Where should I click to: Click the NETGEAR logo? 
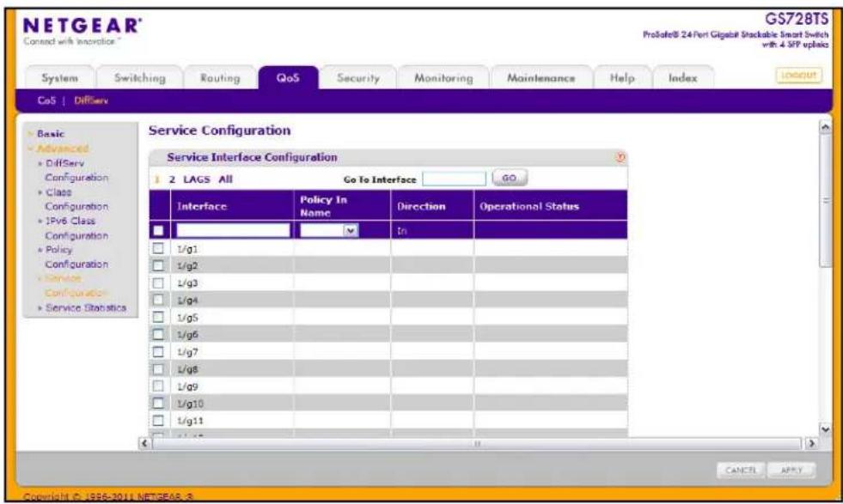tap(82, 26)
